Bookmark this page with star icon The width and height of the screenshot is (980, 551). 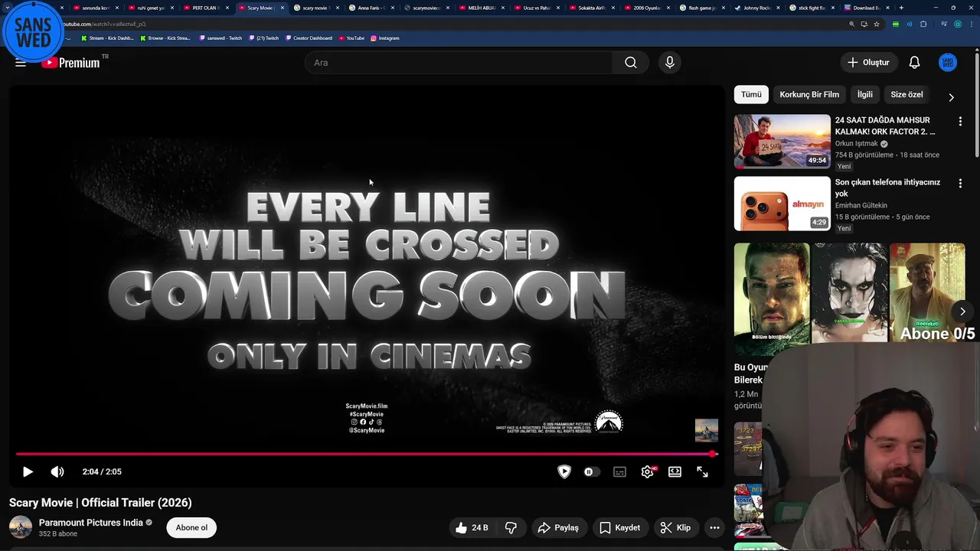[877, 24]
